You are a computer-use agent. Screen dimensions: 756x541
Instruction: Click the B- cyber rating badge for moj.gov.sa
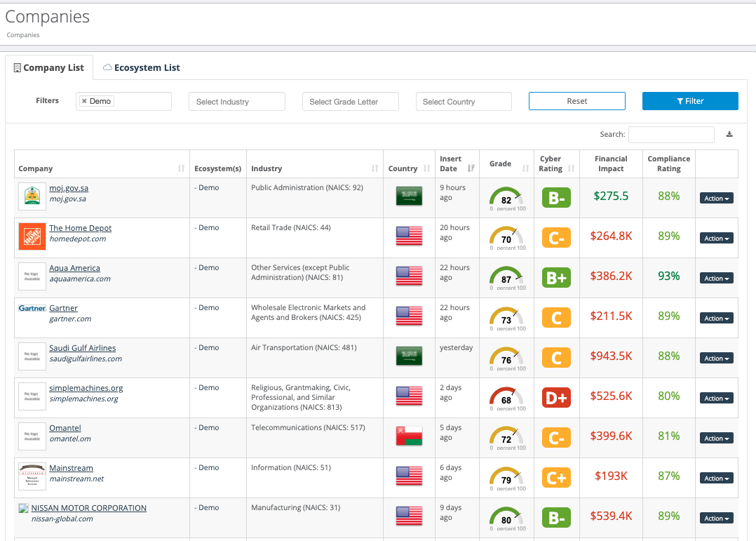pyautogui.click(x=556, y=198)
